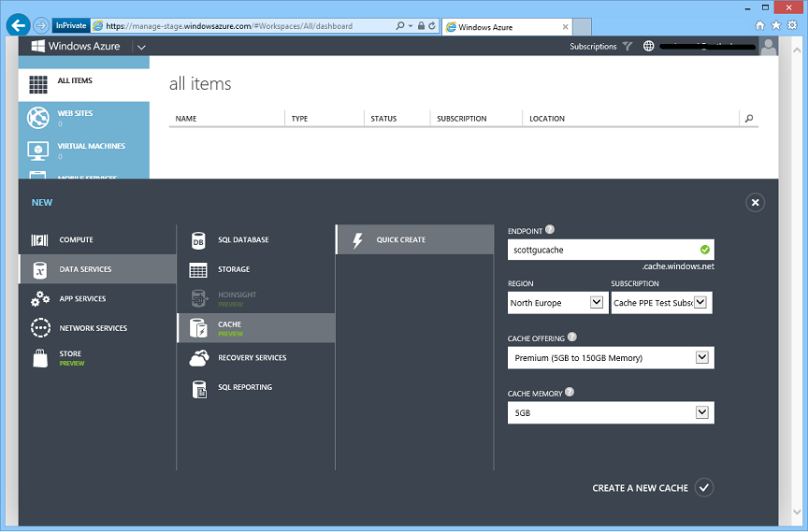The image size is (808, 532).
Task: Click the address bar search magnifier icon
Action: click(x=400, y=26)
